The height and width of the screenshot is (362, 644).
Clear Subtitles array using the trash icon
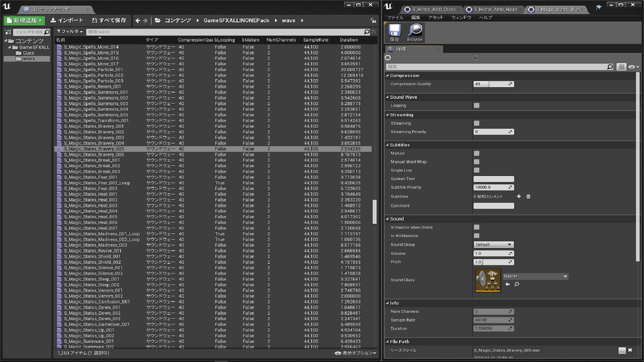click(528, 196)
